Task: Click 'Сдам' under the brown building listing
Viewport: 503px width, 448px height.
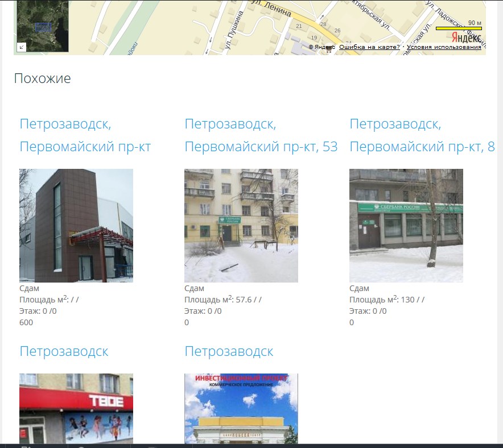Action: [29, 288]
